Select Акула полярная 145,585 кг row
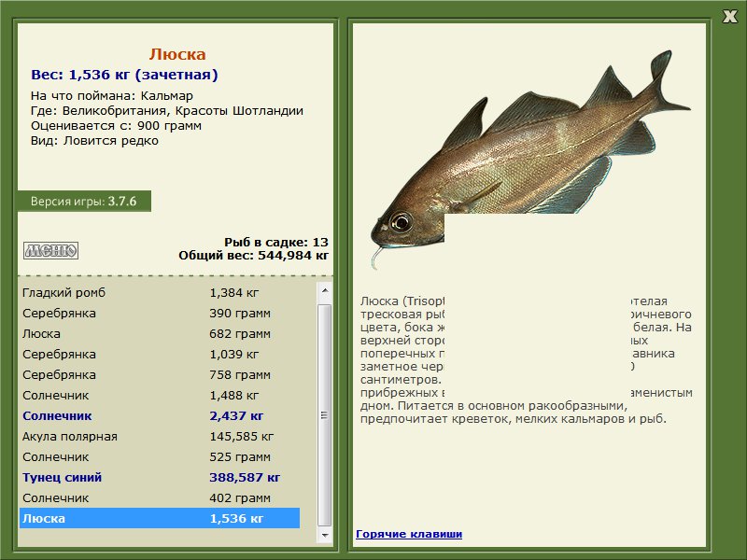Screen dimensions: 747x560 (x=160, y=436)
